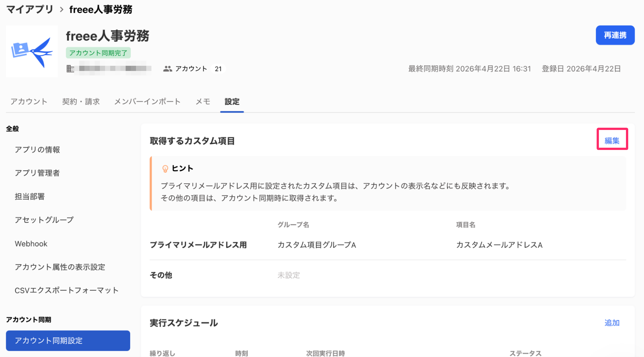Click the 最終同期時刻 timestamp text
Screen dimensions: 644x357
[x=469, y=69]
